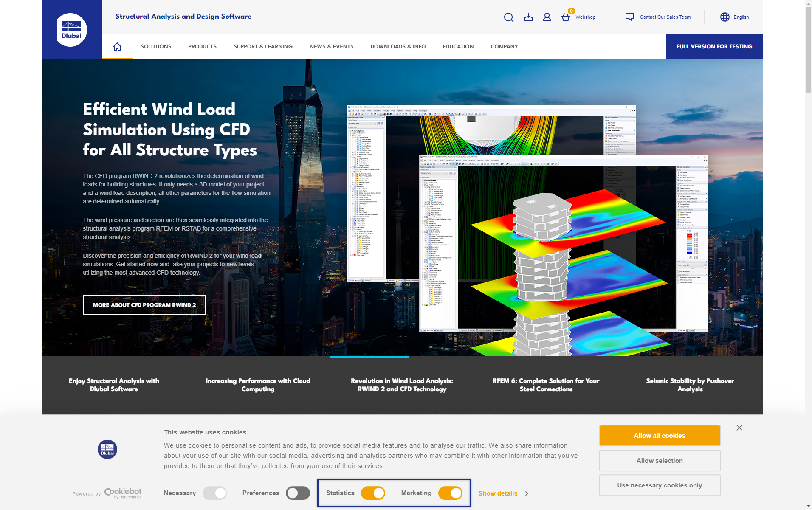Click MORE ABOUT CFD PROGRAM RWIND 2
This screenshot has height=510, width=812.
click(144, 305)
